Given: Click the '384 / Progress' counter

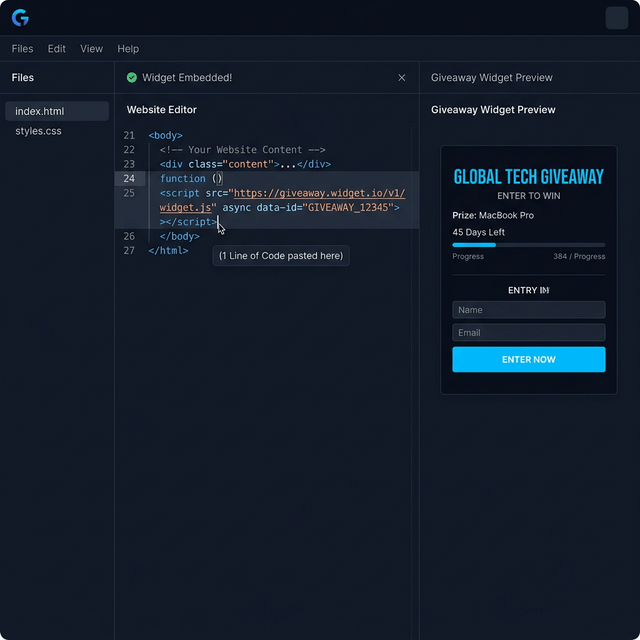Looking at the screenshot, I should [x=579, y=256].
